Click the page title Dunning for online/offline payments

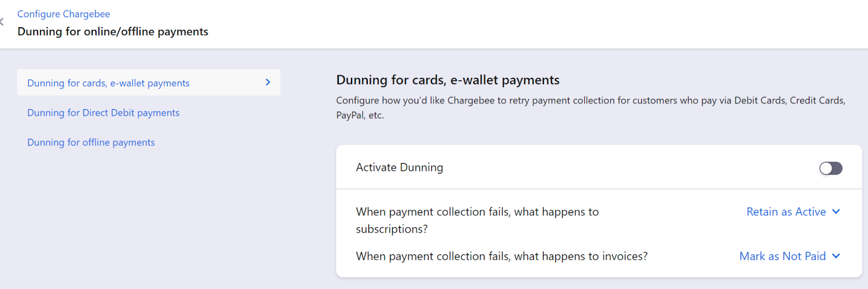coord(113,32)
